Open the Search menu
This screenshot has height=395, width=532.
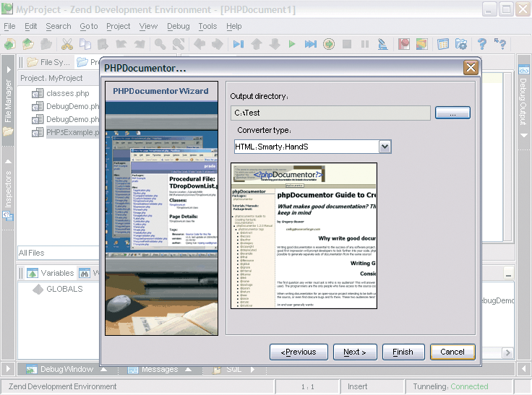click(59, 26)
